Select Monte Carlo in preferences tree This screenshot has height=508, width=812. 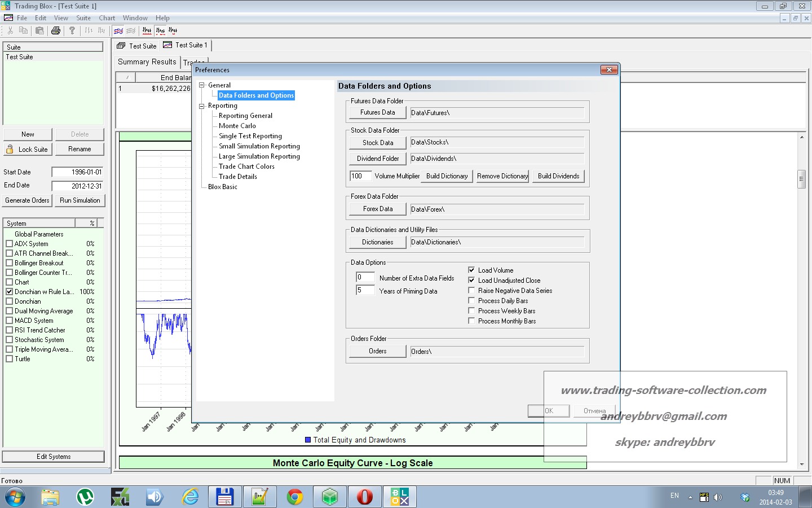tap(237, 126)
